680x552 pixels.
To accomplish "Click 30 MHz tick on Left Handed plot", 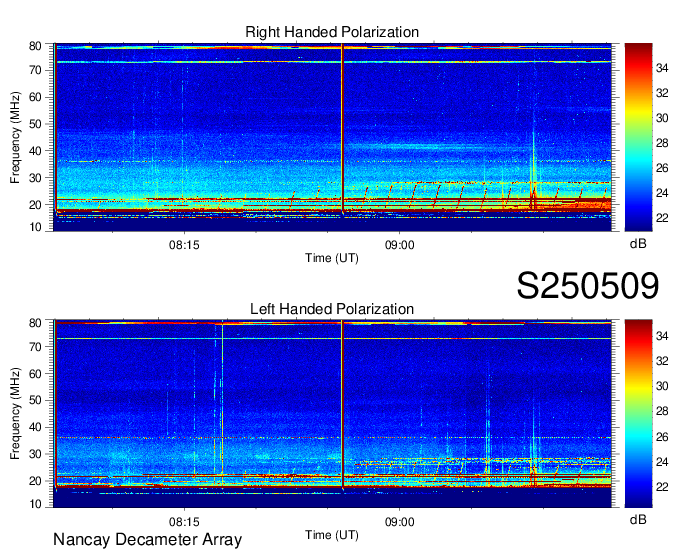I will [35, 454].
